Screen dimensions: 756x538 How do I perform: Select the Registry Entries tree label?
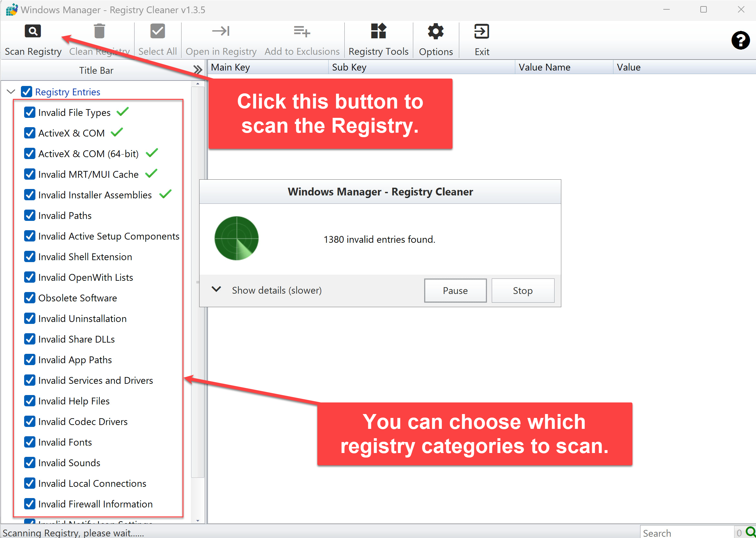68,92
